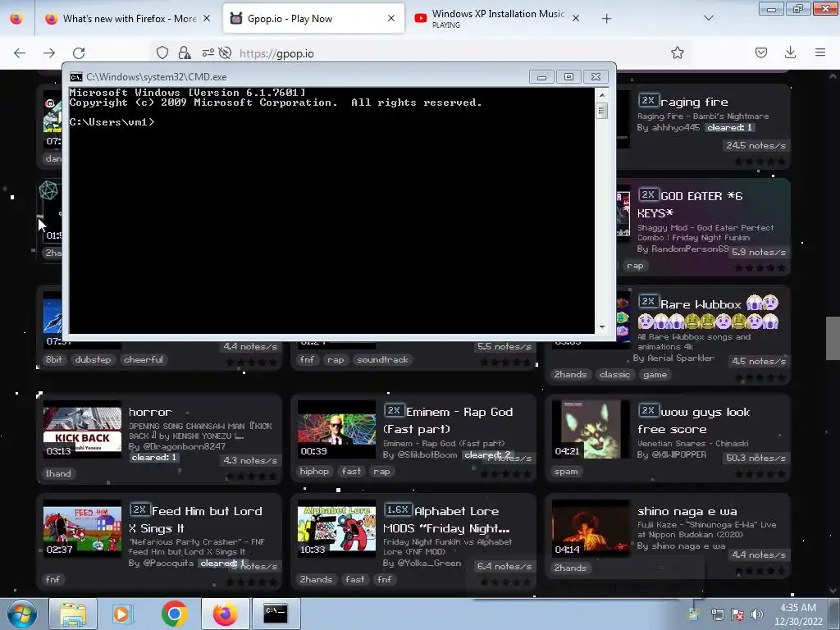Go back with Firefox back arrow
Image resolution: width=840 pixels, height=630 pixels.
click(x=20, y=52)
